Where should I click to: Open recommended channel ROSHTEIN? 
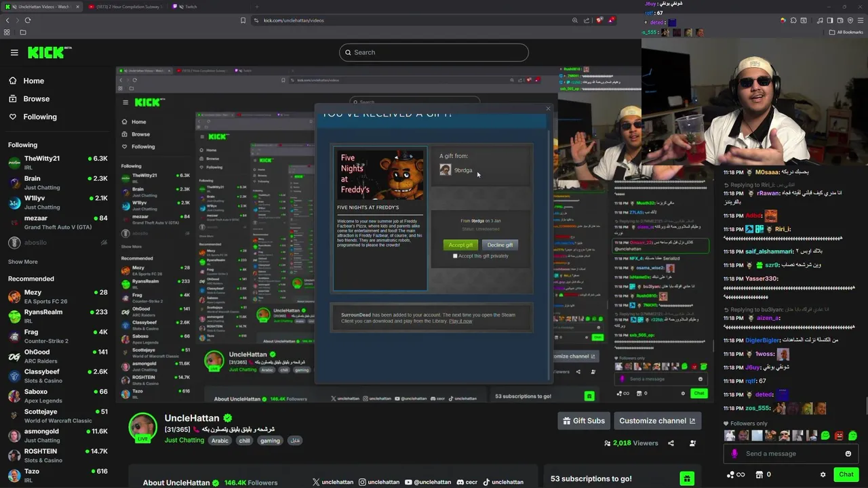[58, 455]
